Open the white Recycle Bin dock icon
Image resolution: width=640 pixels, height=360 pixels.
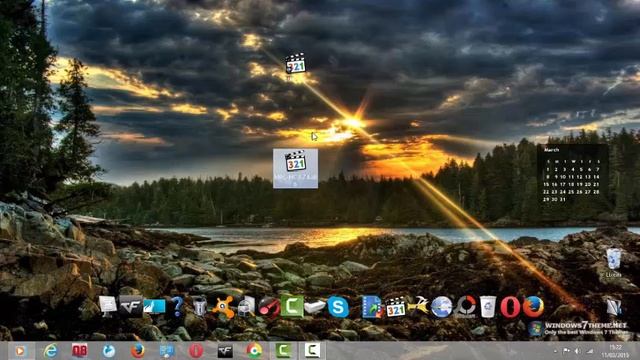click(488, 307)
